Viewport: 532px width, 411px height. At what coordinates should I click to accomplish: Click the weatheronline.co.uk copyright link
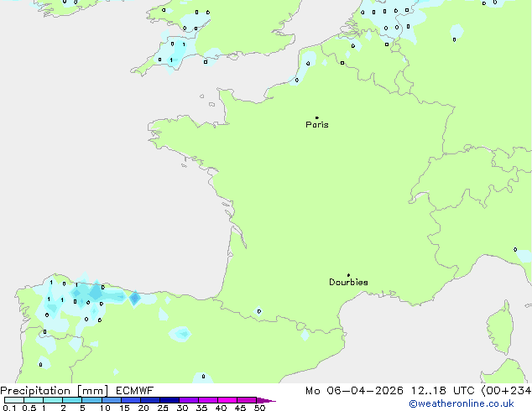pyautogui.click(x=461, y=403)
